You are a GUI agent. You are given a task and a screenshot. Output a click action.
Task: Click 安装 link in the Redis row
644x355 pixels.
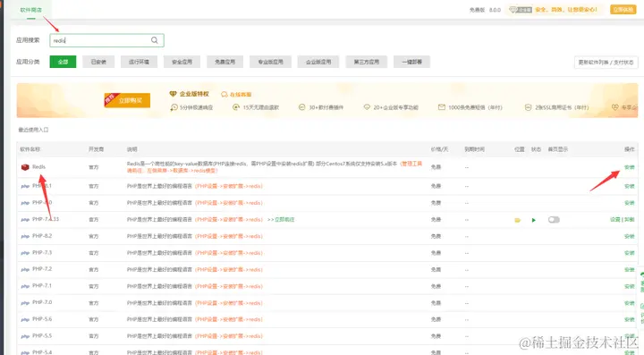tap(629, 167)
